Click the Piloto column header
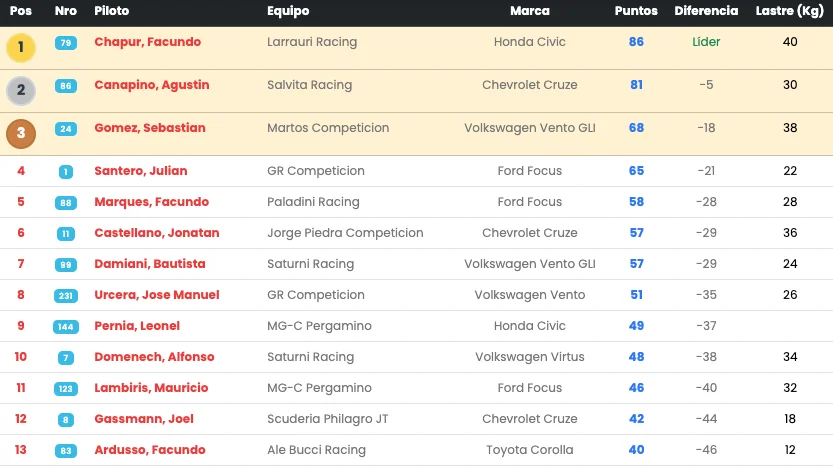The height and width of the screenshot is (470, 833). click(111, 11)
